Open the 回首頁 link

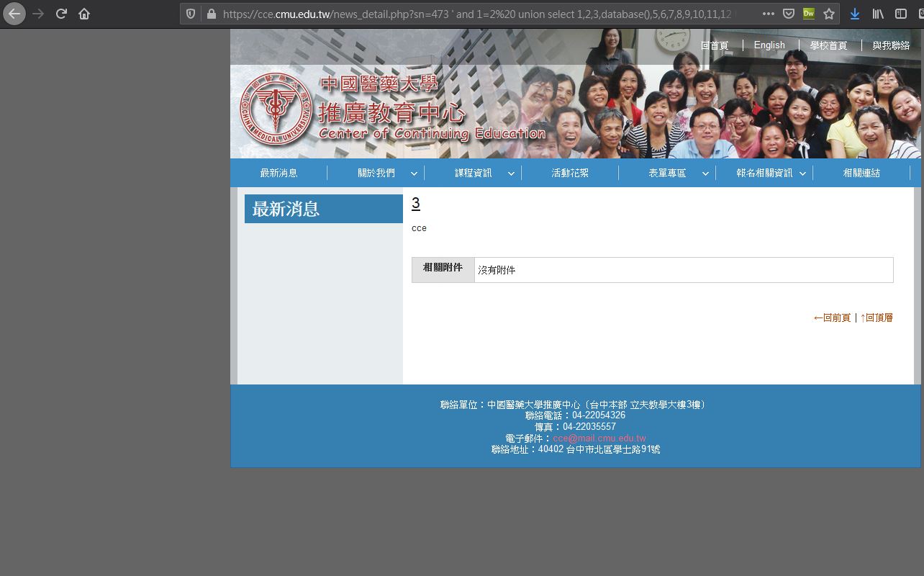pos(715,45)
